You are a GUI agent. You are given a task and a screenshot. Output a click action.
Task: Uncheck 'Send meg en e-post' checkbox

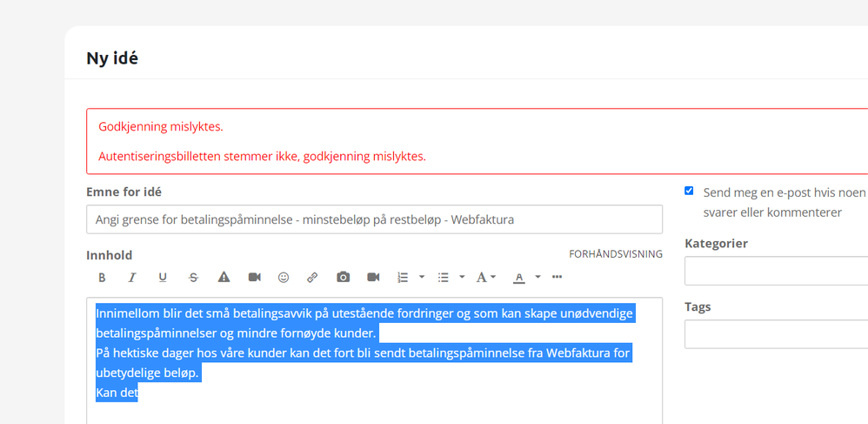click(x=689, y=192)
